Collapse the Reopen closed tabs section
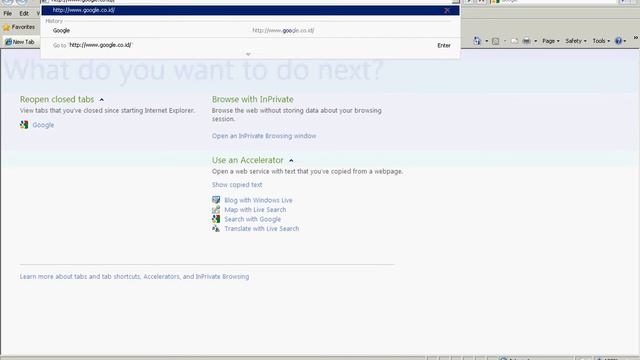The width and height of the screenshot is (640, 360). [x=102, y=100]
